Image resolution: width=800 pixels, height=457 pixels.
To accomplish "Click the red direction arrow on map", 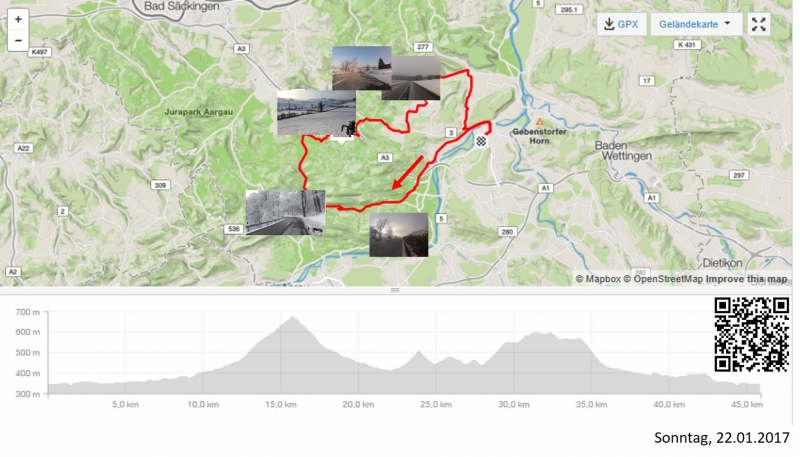I will tap(408, 172).
